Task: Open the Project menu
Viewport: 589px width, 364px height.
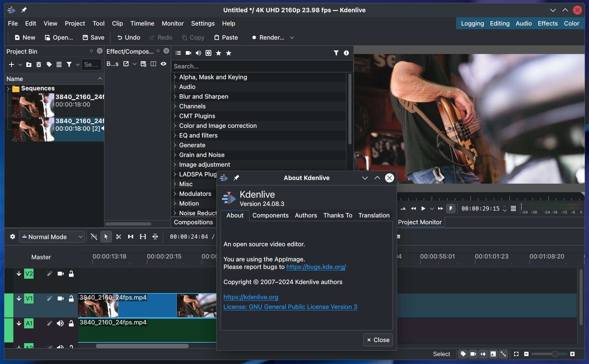Action: click(x=75, y=23)
